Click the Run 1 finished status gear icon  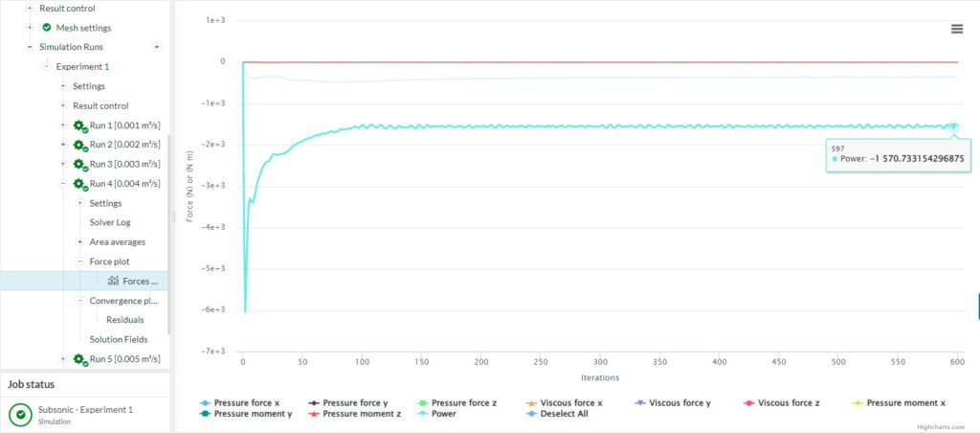pos(80,125)
